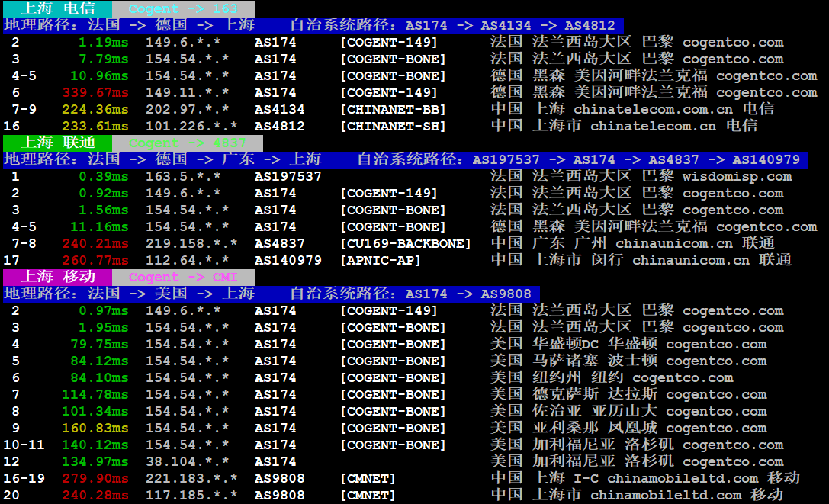Image resolution: width=829 pixels, height=504 pixels.
Task: Click the chinatelecom.com.cn hostname
Action: (x=654, y=110)
